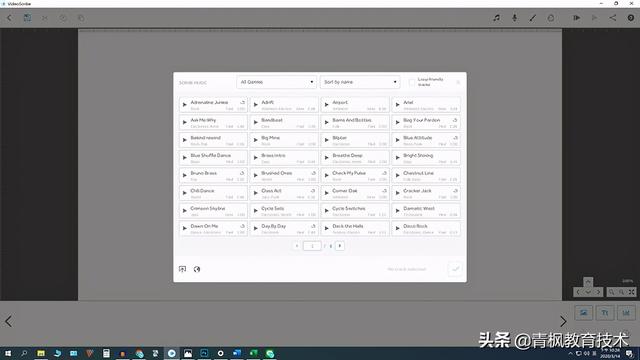This screenshot has height=360, width=640.
Task: Open the help question mark icon
Action: coord(631,18)
